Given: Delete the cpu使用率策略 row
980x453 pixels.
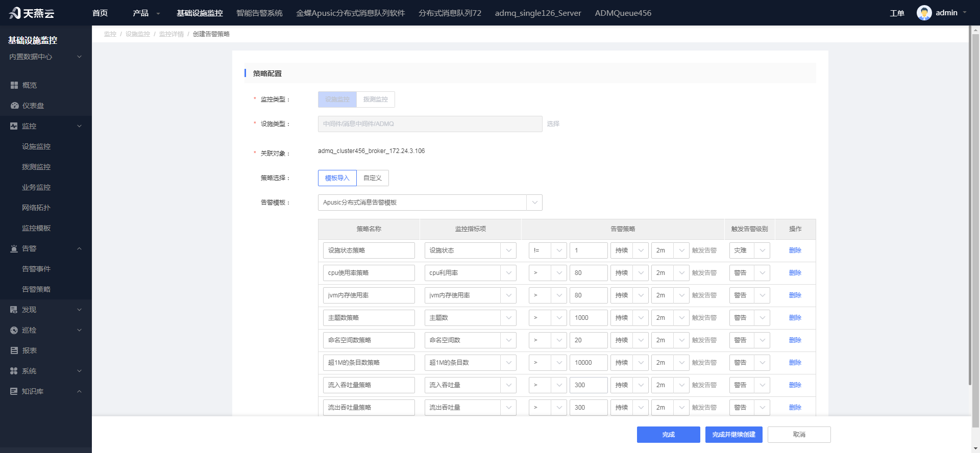Looking at the screenshot, I should 795,273.
